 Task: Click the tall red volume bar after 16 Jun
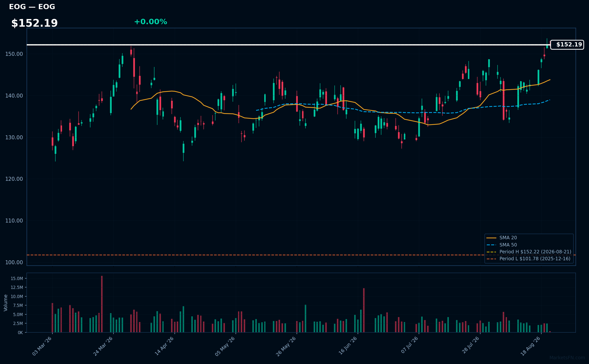click(364, 310)
